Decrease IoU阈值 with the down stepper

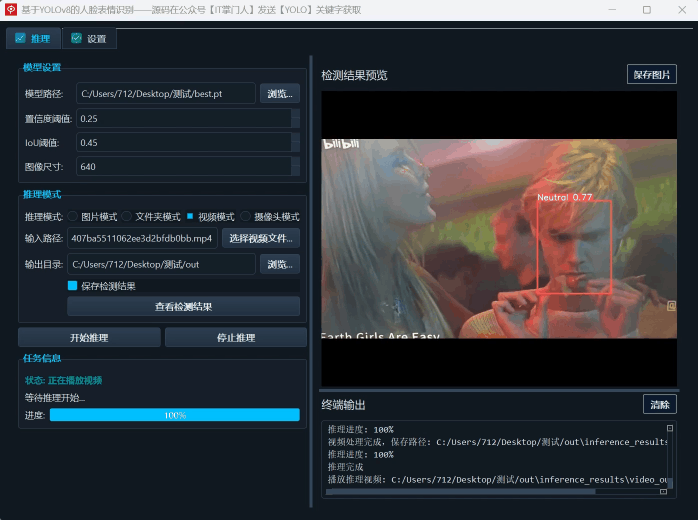tap(296, 147)
